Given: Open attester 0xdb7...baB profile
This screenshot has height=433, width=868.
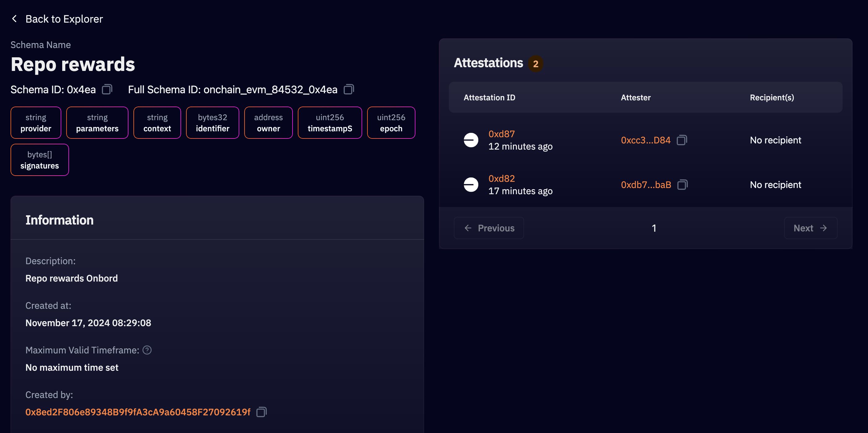Looking at the screenshot, I should click(646, 185).
